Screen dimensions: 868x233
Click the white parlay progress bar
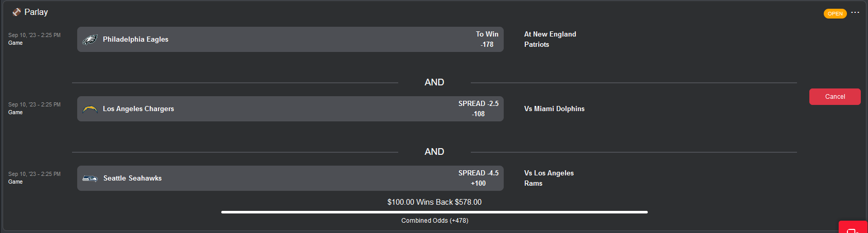[434, 212]
